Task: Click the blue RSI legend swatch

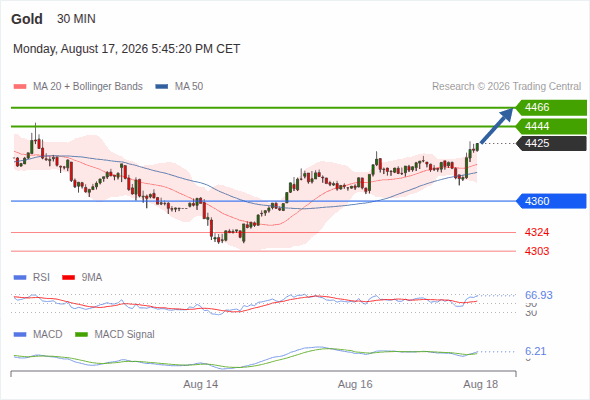Action: 20,278
